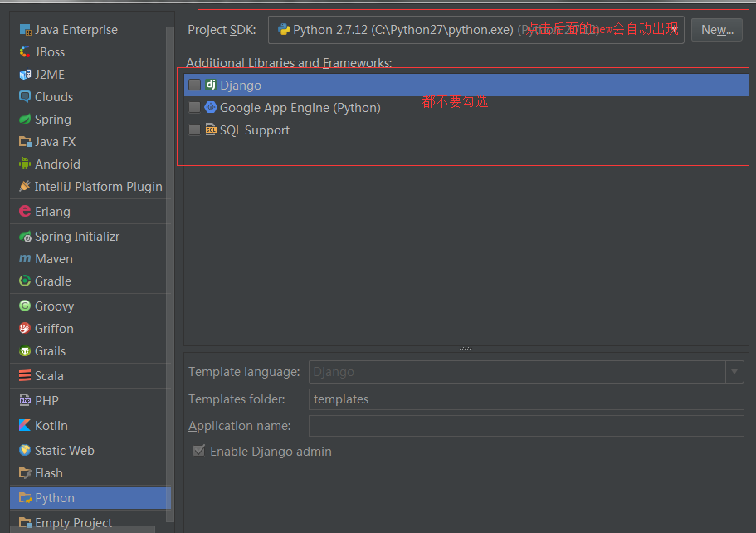
Task: Click the Kotlin icon
Action: tap(25, 425)
